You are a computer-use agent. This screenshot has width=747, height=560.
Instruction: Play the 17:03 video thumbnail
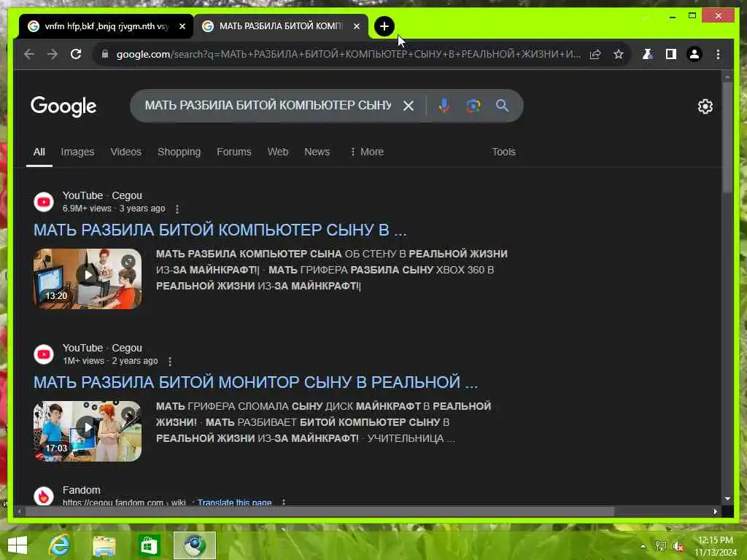88,431
